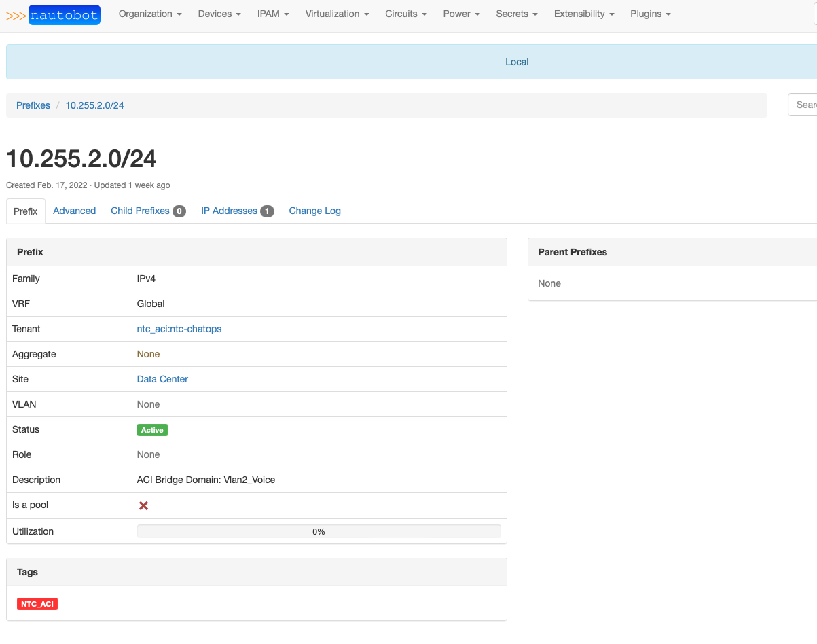Click the Child Prefixes count badge
This screenshot has width=817, height=644.
coord(179,211)
